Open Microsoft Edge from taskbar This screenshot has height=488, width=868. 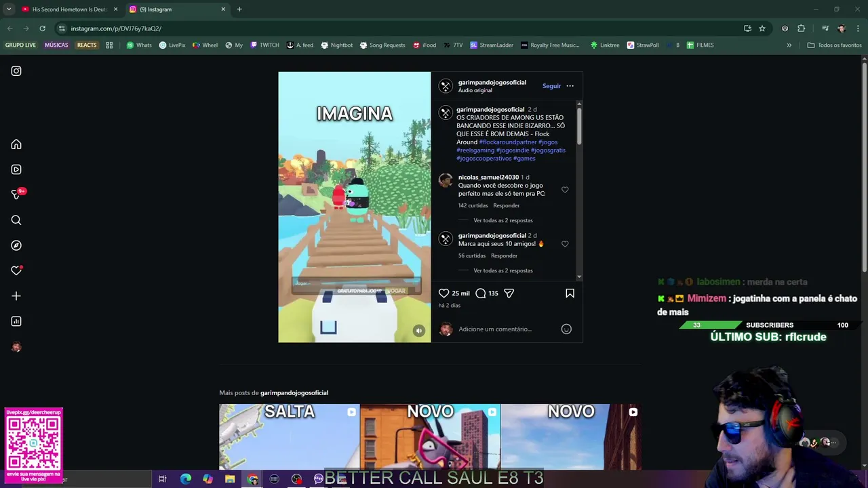[x=185, y=479]
